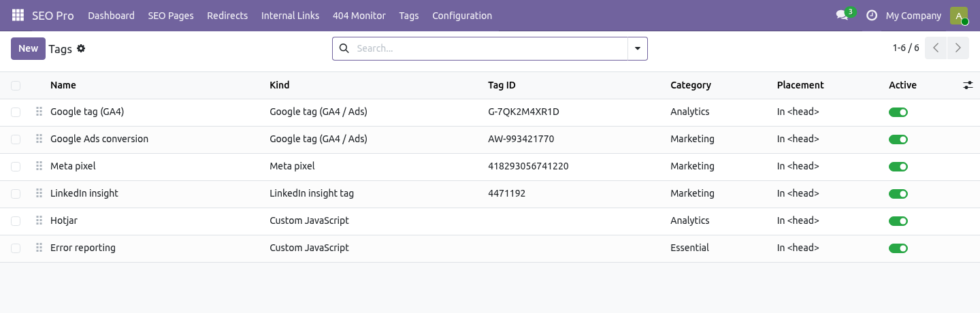Open the activities clock icon

871,15
